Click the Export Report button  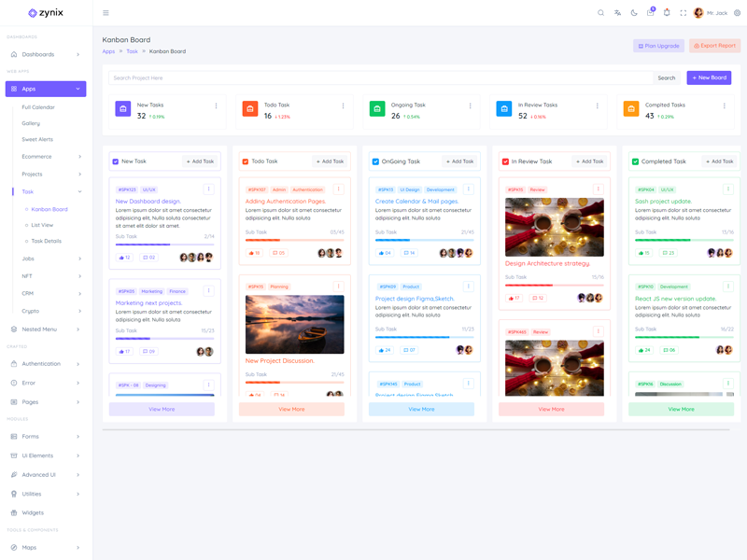pos(714,46)
